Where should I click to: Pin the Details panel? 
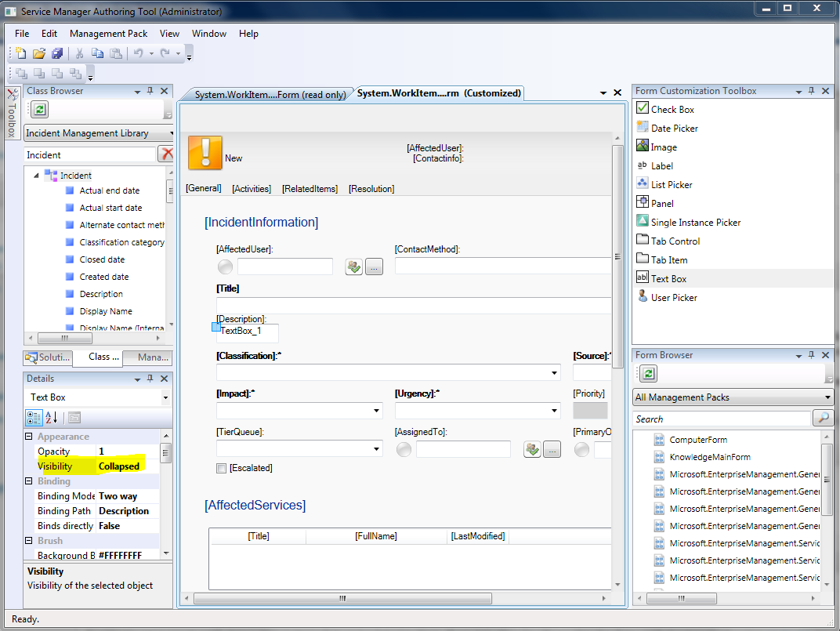[150, 379]
